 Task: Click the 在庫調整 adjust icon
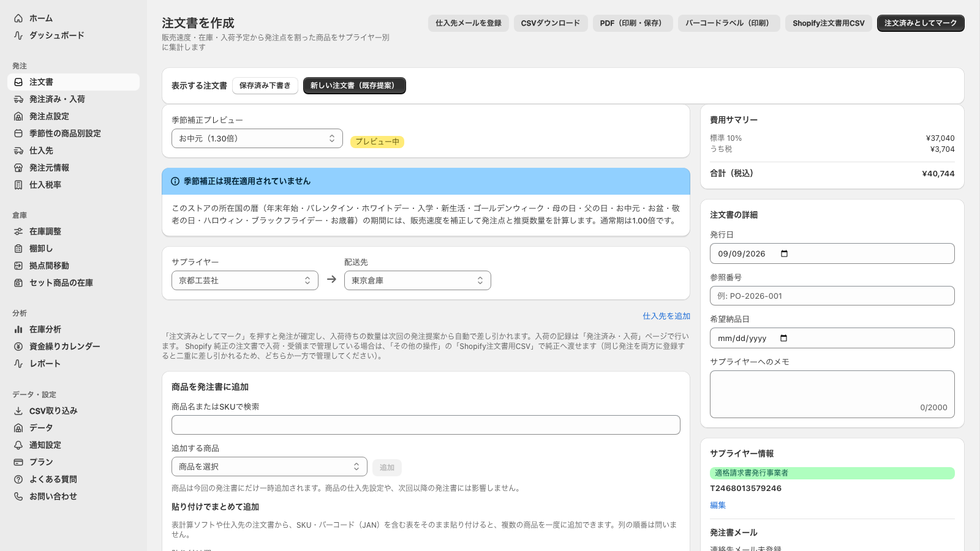pos(18,231)
